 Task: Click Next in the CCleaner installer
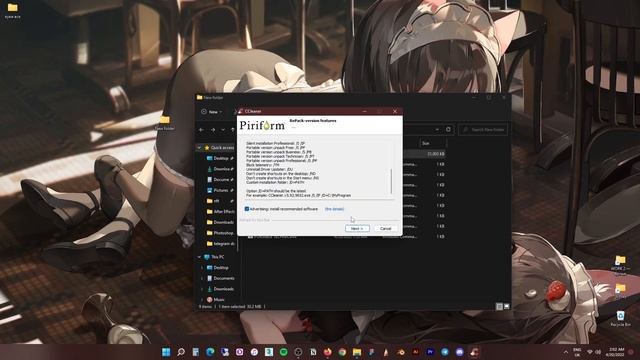357,229
